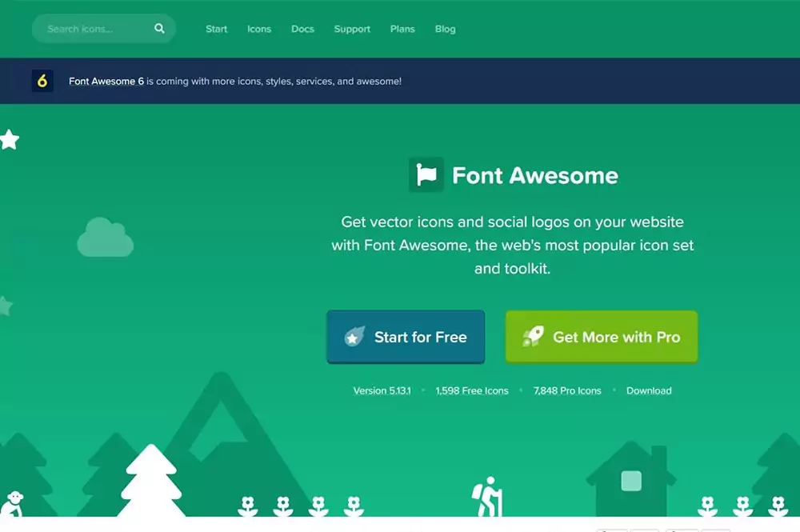Click the Start for Free button
The width and height of the screenshot is (800, 532).
(x=406, y=337)
